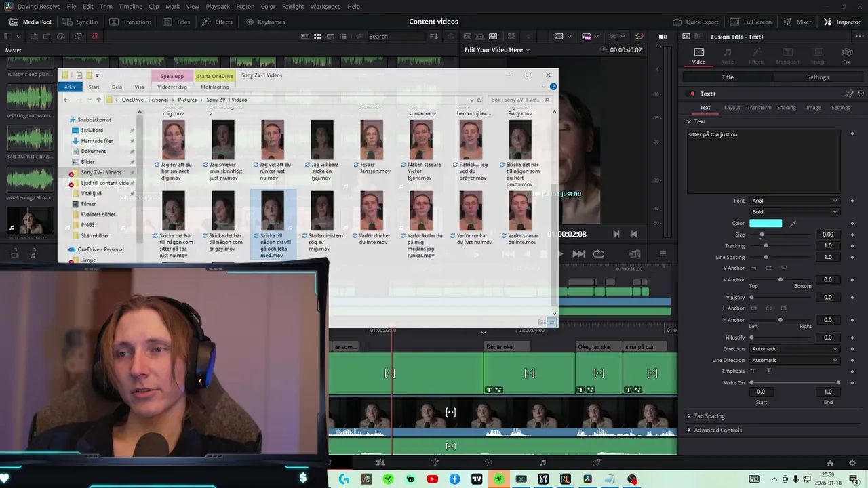Click the cyan text Color swatch
Screen dimensions: 868x488
[766, 223]
